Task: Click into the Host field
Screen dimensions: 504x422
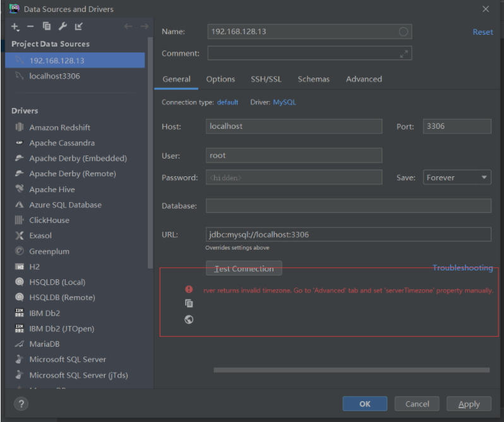Action: [x=294, y=126]
